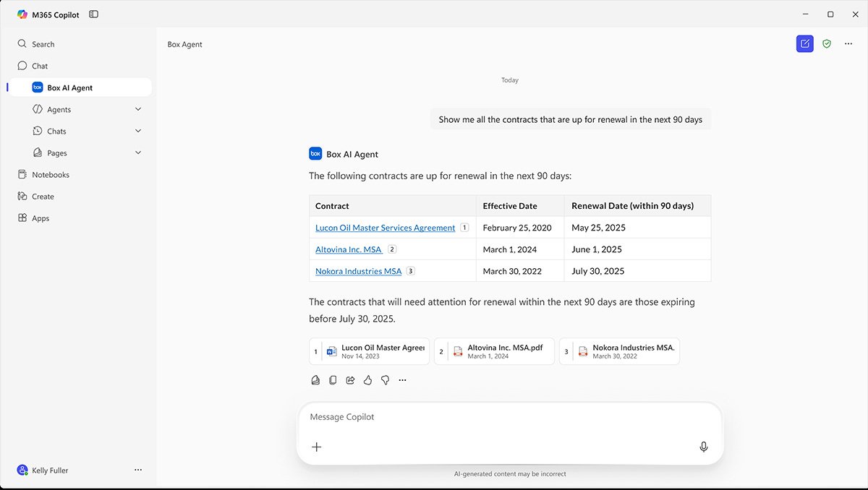This screenshot has width=868, height=490.
Task: Toggle the sidebar panel icon next to M365 Copilot
Action: point(94,14)
